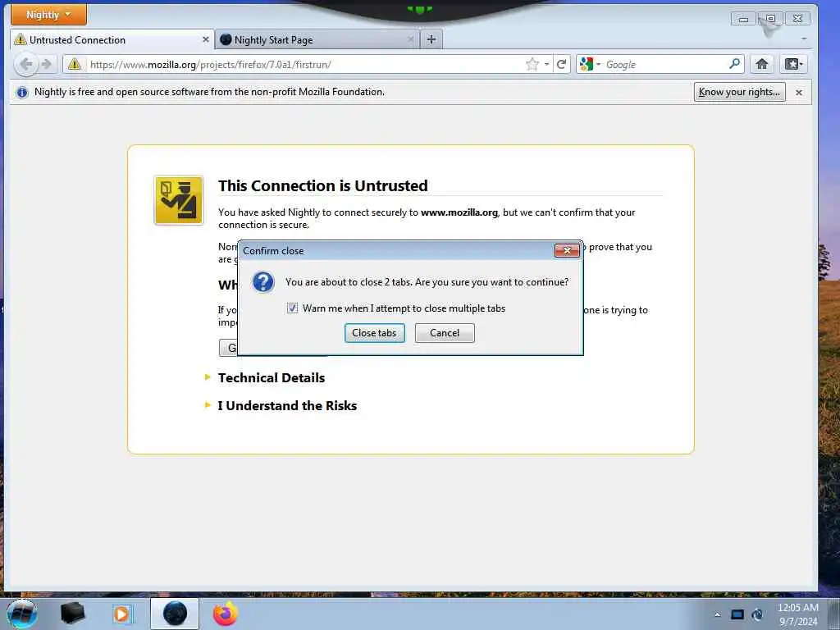Click the Nightly globe taskbar icon
This screenshot has height=630, width=840.
(175, 614)
